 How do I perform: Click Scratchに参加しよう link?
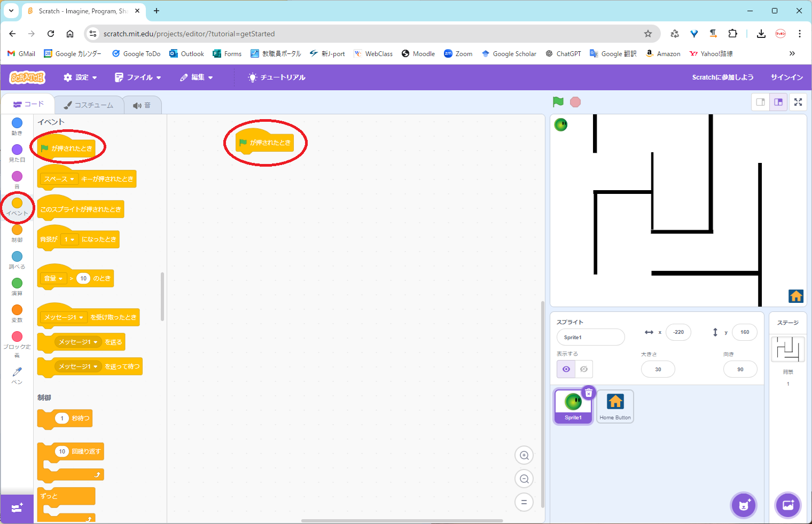(723, 77)
